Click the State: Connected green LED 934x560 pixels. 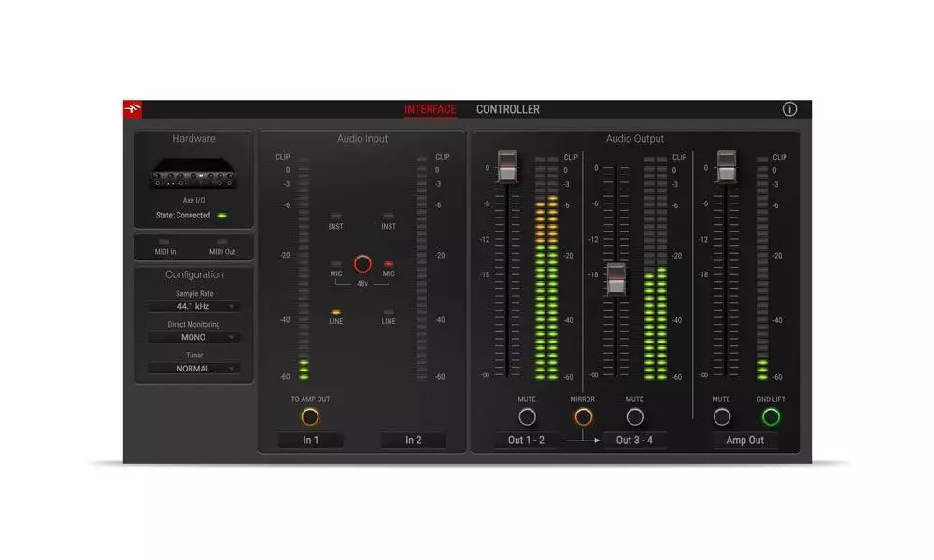pos(222,216)
